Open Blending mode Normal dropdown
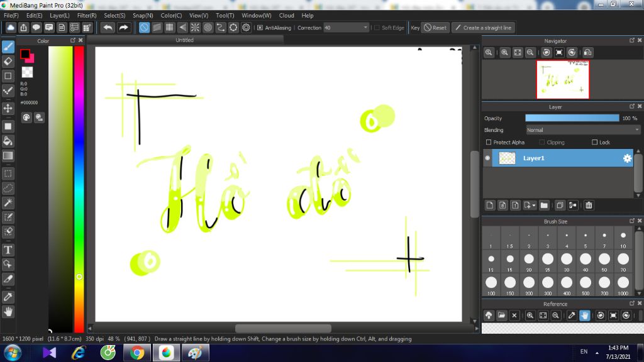Image resolution: width=644 pixels, height=362 pixels. [x=583, y=130]
